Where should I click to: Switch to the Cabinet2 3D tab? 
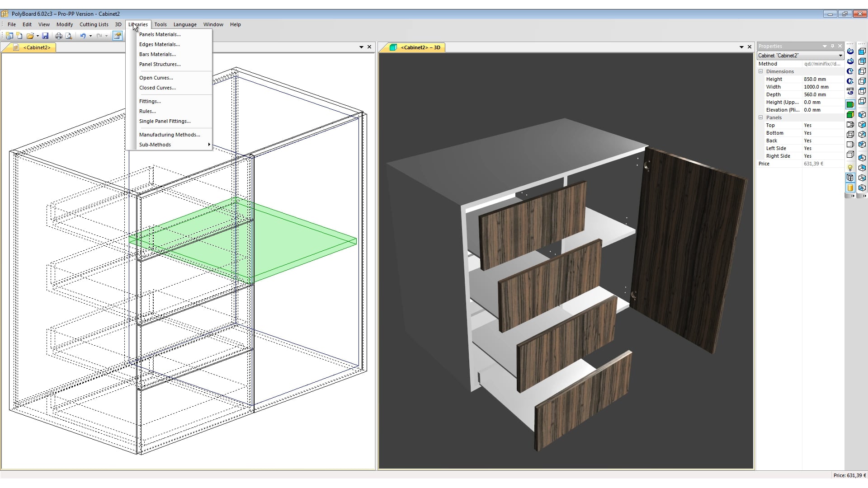click(417, 47)
